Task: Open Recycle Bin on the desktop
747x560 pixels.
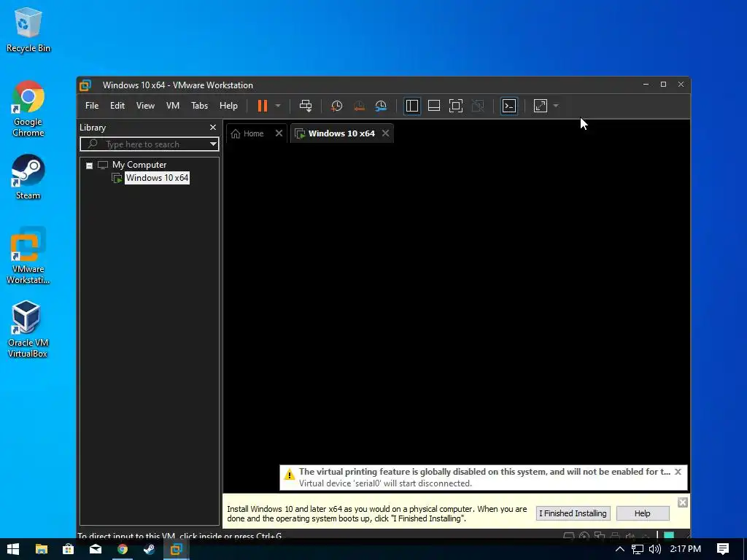Action: tap(28, 30)
